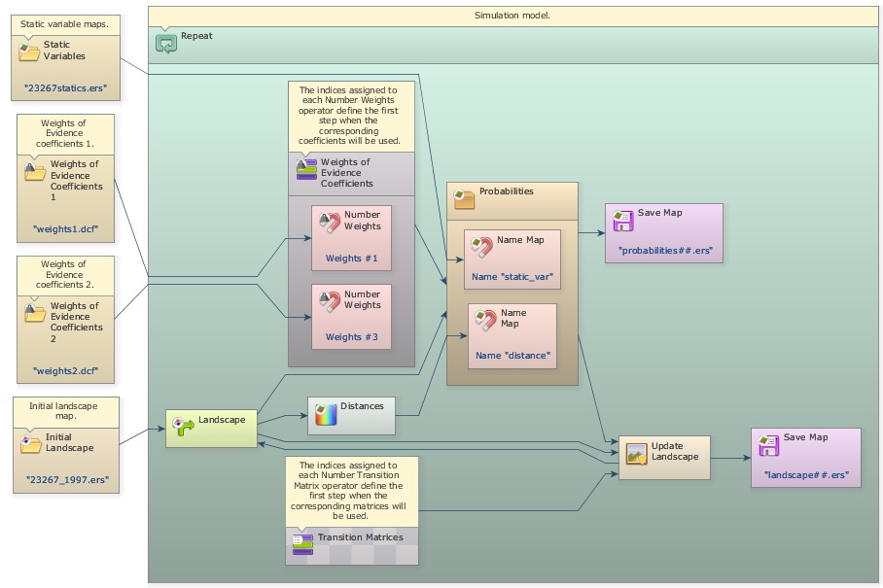Edit the "23267_1997.ers" filename value
Screen dimensions: 883x588
click(66, 479)
